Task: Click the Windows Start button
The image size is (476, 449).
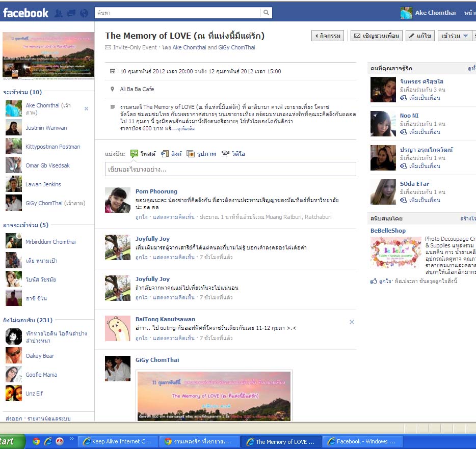Action: tap(12, 441)
